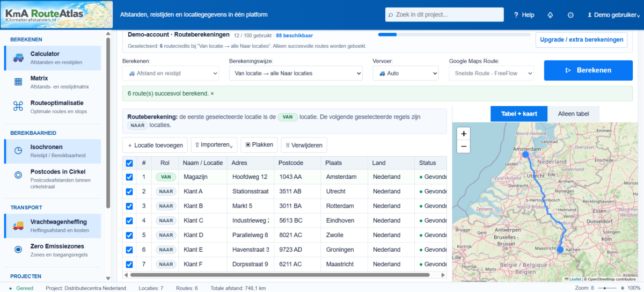Click the Isochronen clock icon
Screen dimensions: 644x292
pos(18,151)
